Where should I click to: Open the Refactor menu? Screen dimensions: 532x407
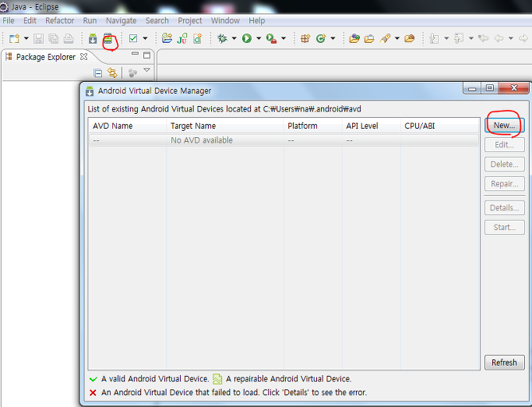(60, 21)
